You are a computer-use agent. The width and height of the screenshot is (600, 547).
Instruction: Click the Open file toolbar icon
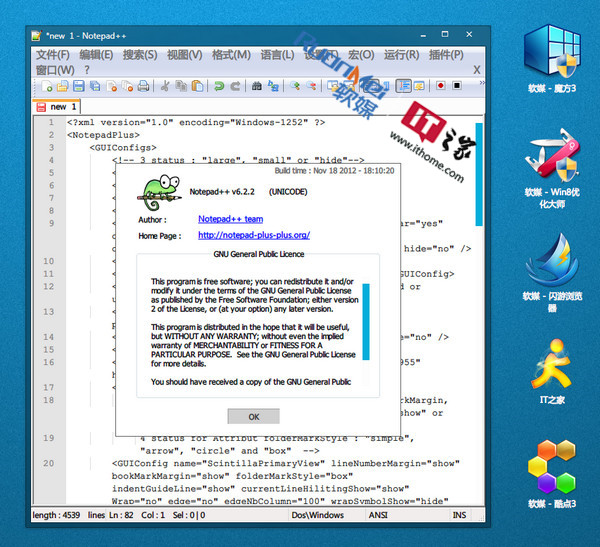click(62, 86)
